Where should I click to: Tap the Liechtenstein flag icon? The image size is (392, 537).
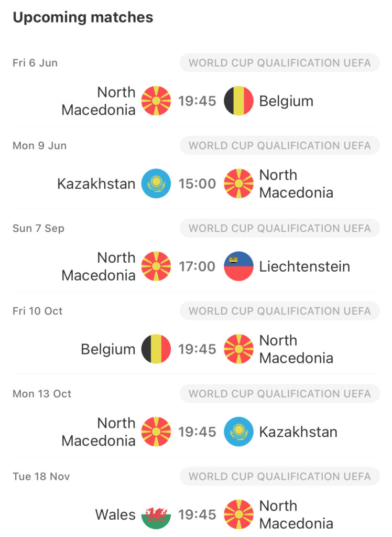point(238,266)
